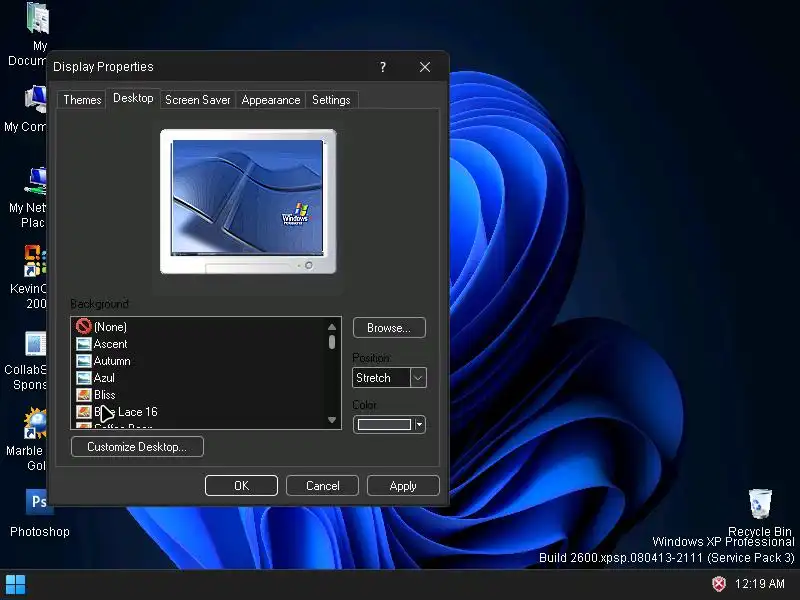Close the Display Properties dialog

pyautogui.click(x=424, y=67)
